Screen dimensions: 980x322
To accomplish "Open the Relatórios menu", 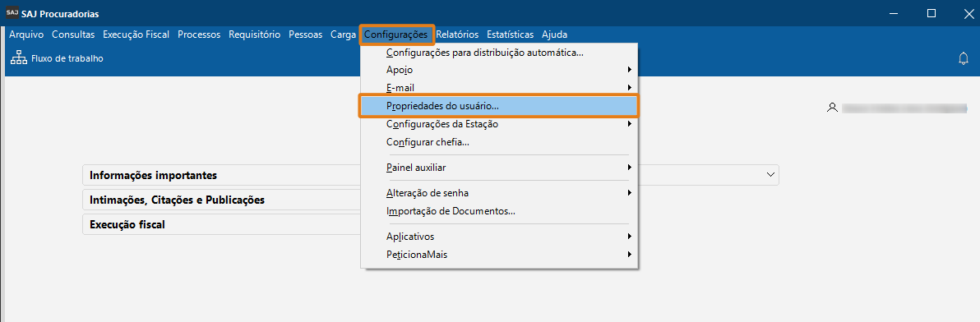I will pyautogui.click(x=457, y=34).
